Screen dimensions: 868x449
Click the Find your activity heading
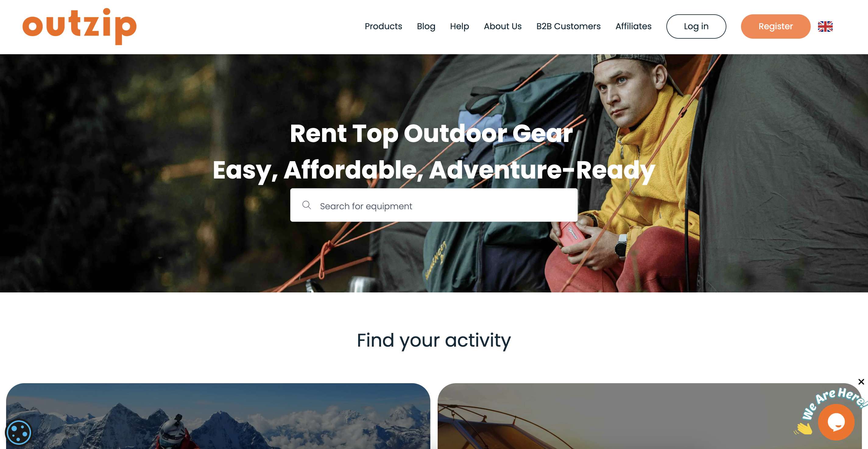pos(434,340)
